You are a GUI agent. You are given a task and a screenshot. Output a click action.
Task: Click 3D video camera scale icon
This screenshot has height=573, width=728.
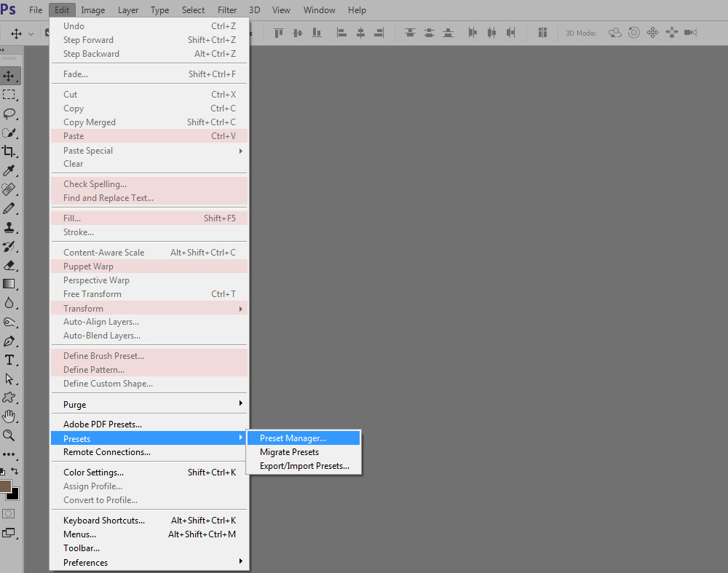[691, 33]
